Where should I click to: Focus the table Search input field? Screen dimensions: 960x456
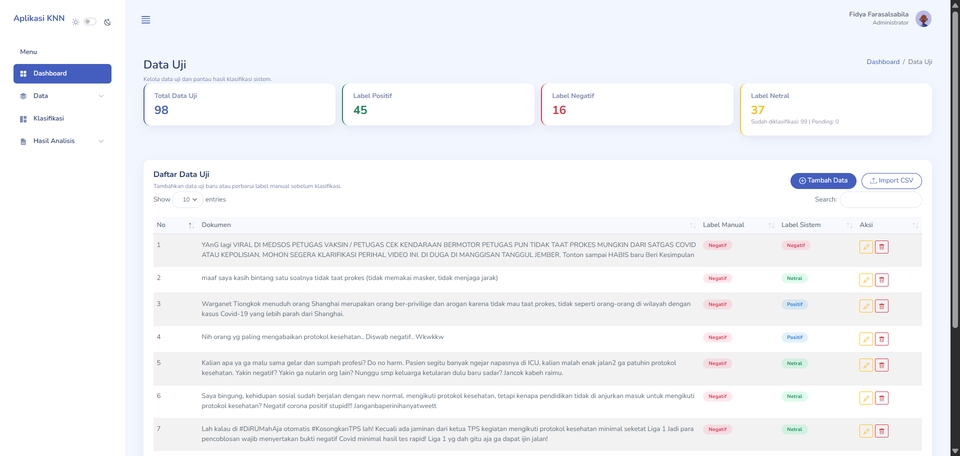coord(880,200)
